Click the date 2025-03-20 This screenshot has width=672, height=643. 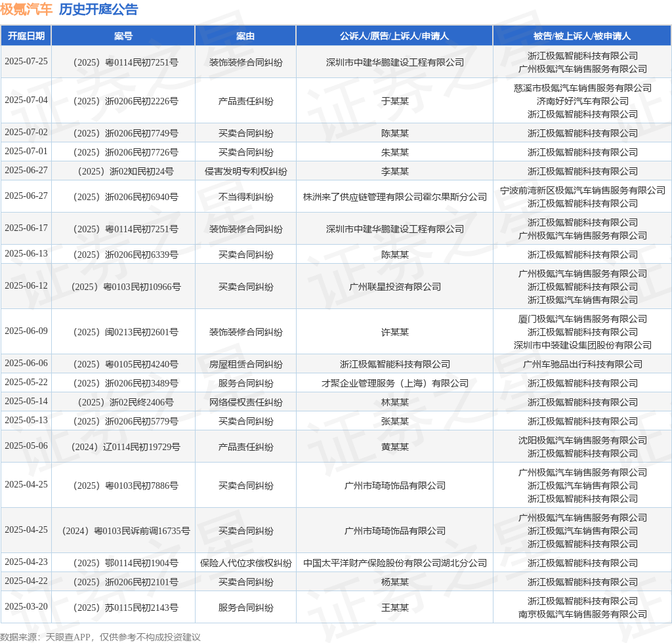pos(26,606)
